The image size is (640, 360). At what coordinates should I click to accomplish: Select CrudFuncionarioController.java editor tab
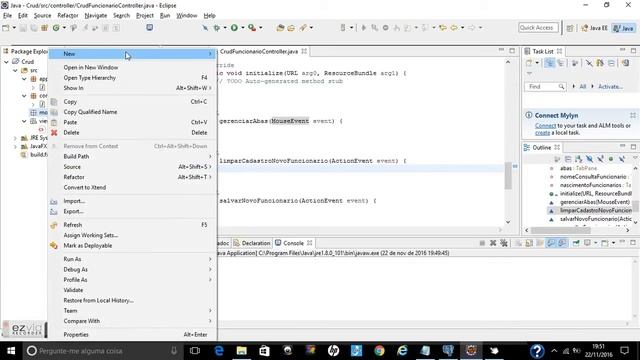click(x=259, y=51)
